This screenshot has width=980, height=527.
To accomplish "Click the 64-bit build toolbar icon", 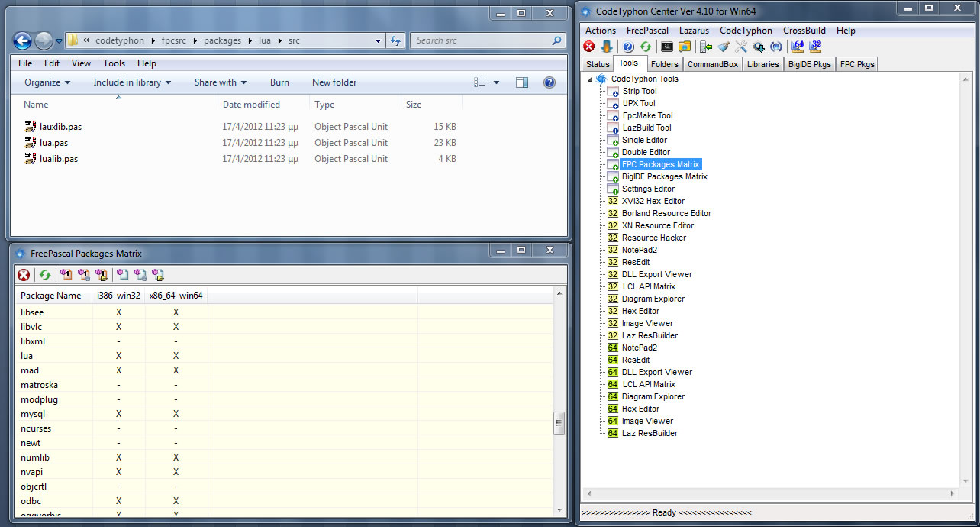I will pos(798,47).
